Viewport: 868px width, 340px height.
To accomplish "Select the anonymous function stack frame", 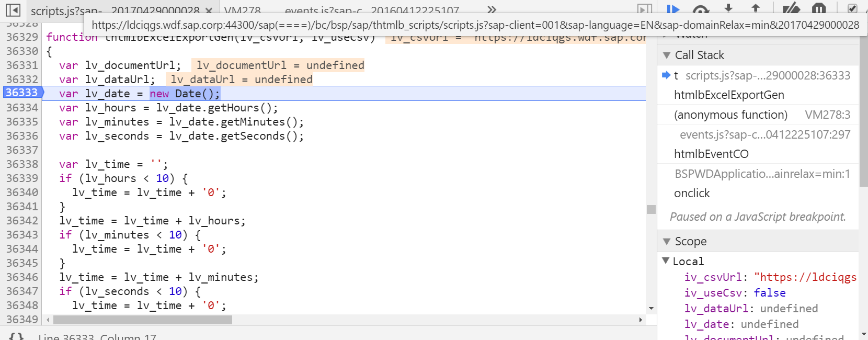I will click(730, 115).
